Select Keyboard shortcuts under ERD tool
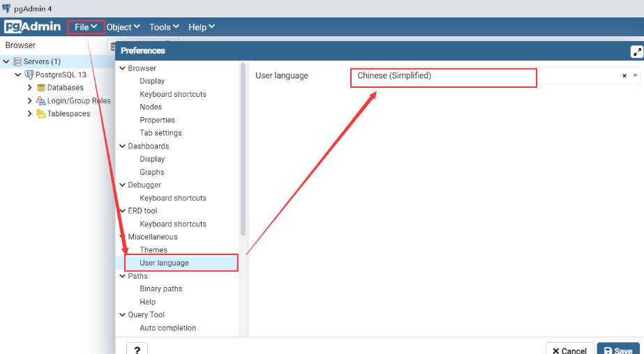The width and height of the screenshot is (644, 354). click(173, 224)
